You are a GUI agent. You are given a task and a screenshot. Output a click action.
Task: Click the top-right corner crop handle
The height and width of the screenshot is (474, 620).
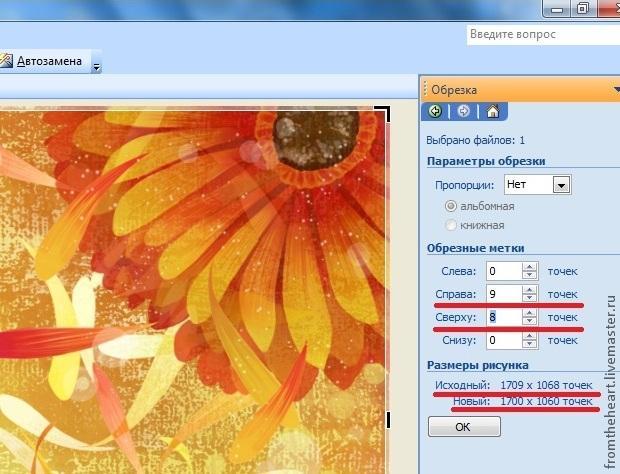382,113
